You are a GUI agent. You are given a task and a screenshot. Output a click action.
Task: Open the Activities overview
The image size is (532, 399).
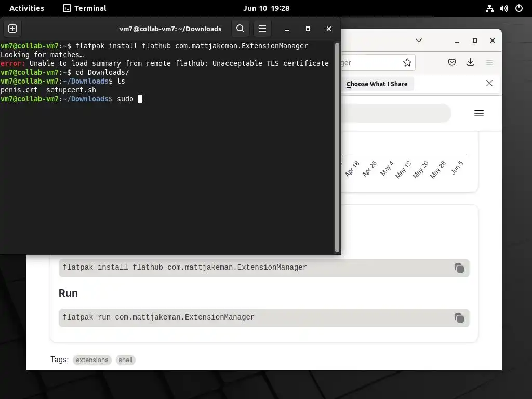tap(26, 8)
